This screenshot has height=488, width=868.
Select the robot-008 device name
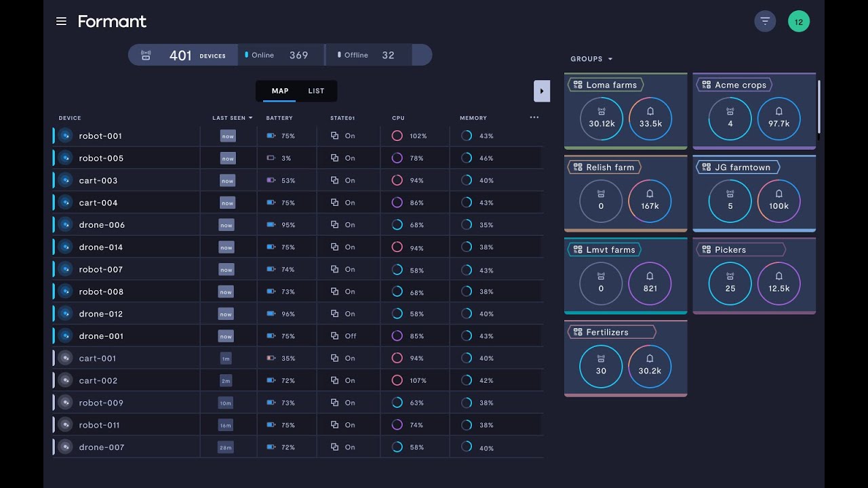click(x=101, y=291)
